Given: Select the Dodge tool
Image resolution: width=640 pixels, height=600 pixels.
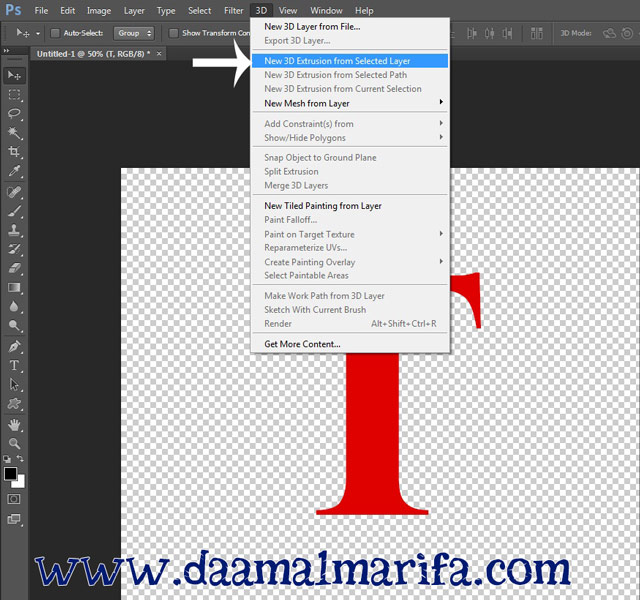Looking at the screenshot, I should 14,325.
